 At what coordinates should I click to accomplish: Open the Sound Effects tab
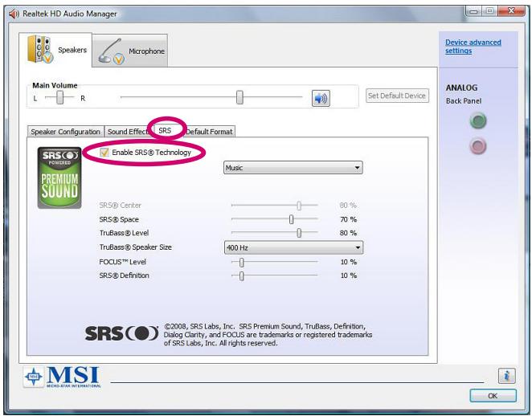[129, 132]
